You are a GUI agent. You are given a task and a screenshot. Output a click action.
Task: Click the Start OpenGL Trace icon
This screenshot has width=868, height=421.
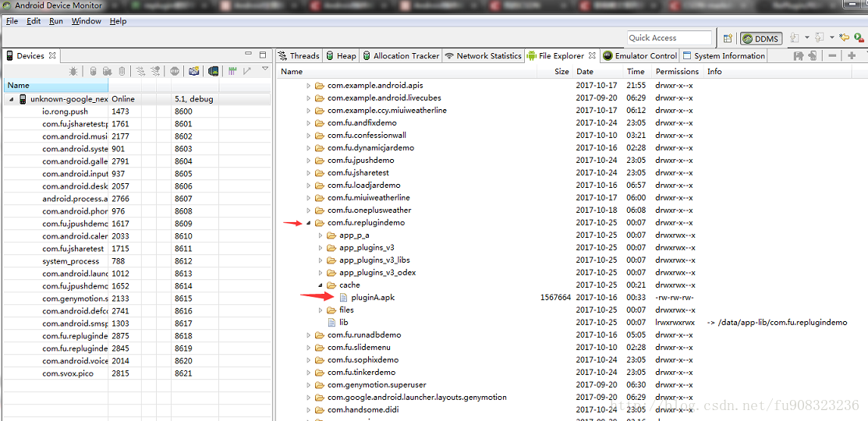point(247,72)
